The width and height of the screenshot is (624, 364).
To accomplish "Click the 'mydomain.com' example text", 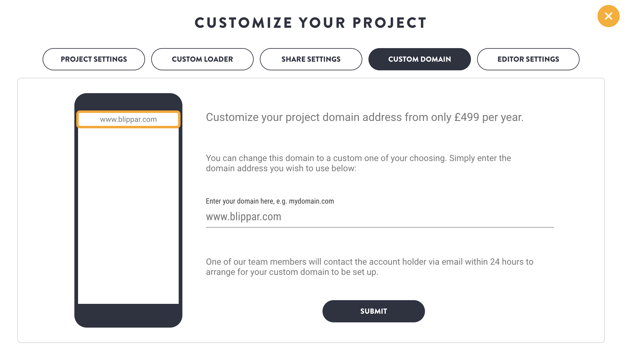I will pos(311,201).
